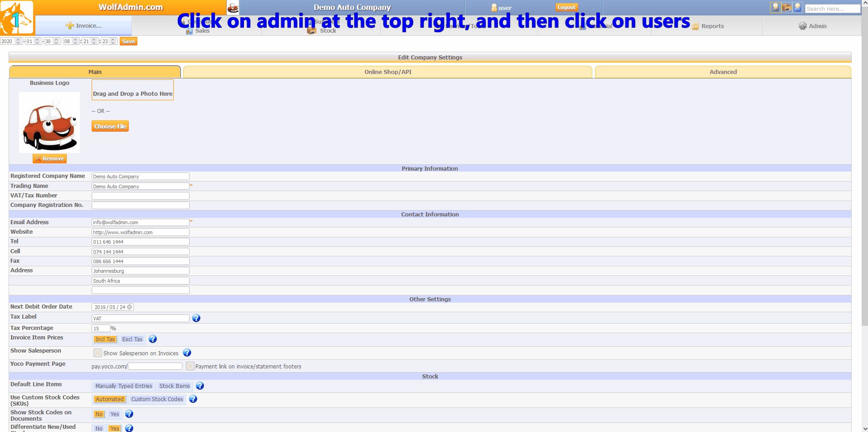Open help for Show Salesperson on Invoices
This screenshot has width=868, height=432.
[x=187, y=353]
